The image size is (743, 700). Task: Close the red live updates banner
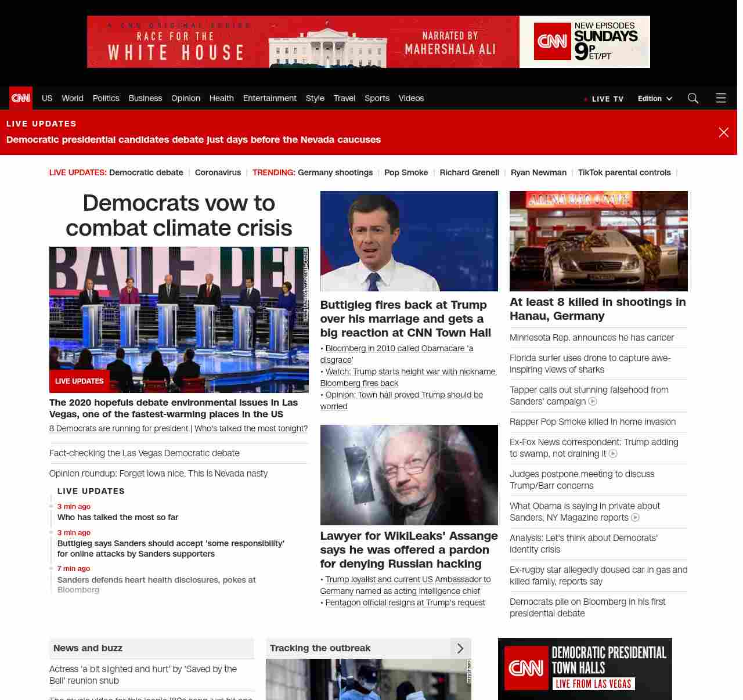[723, 132]
